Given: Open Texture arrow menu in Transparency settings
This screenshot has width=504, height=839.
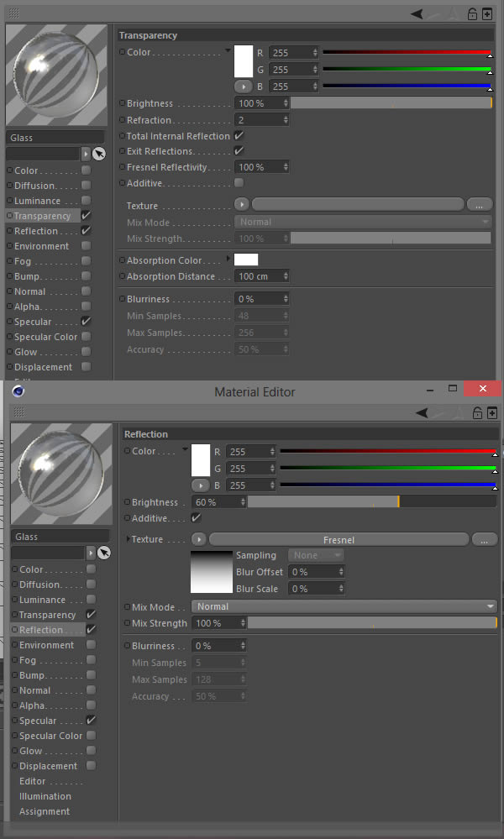Looking at the screenshot, I should 242,204.
